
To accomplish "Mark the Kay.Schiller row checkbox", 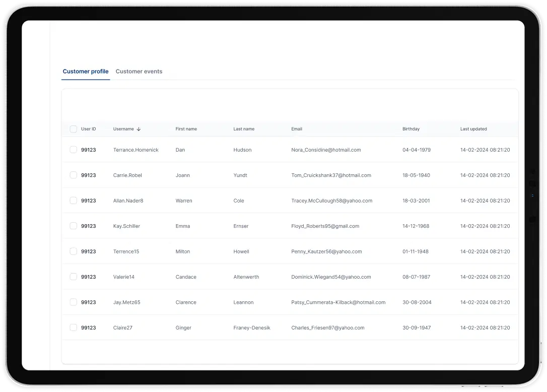I will [73, 226].
